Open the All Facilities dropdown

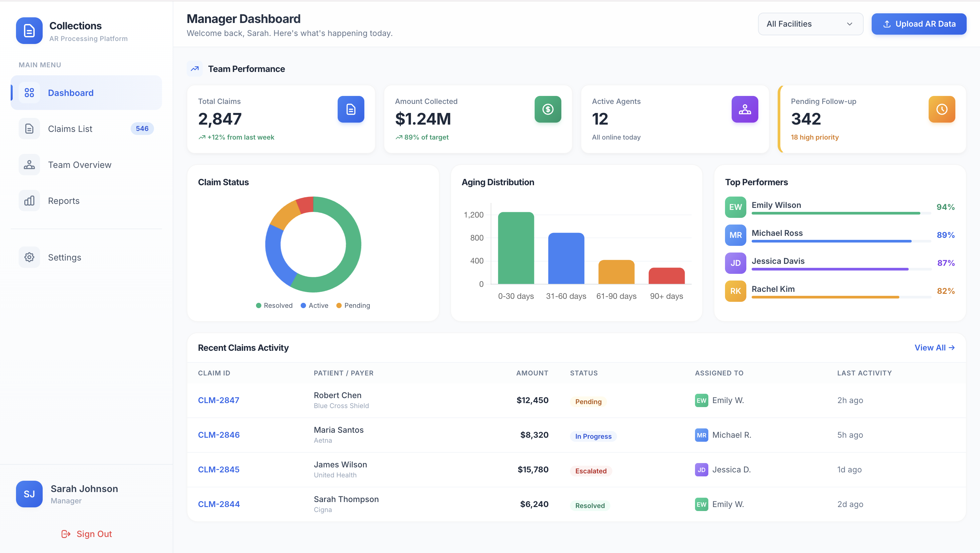(x=810, y=24)
